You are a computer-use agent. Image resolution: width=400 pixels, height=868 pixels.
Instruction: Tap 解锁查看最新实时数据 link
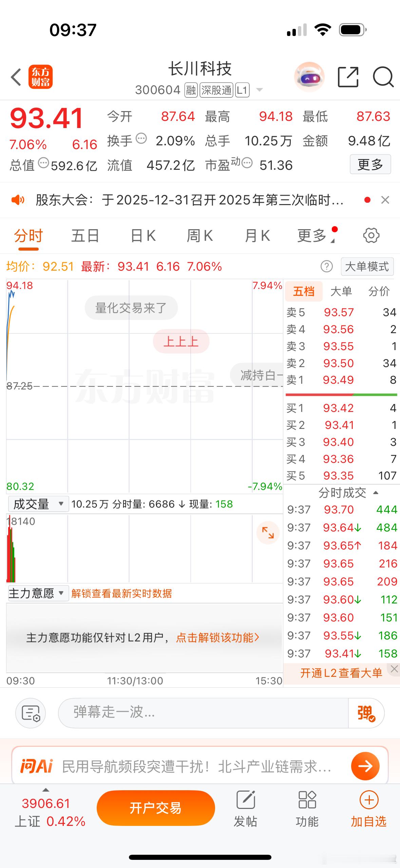[x=121, y=593]
